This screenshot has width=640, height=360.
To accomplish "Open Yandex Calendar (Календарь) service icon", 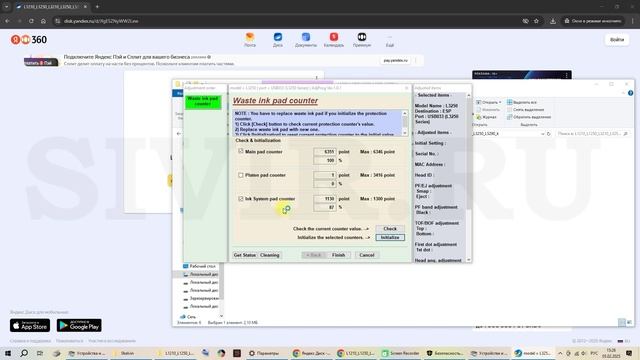I will pyautogui.click(x=333, y=40).
